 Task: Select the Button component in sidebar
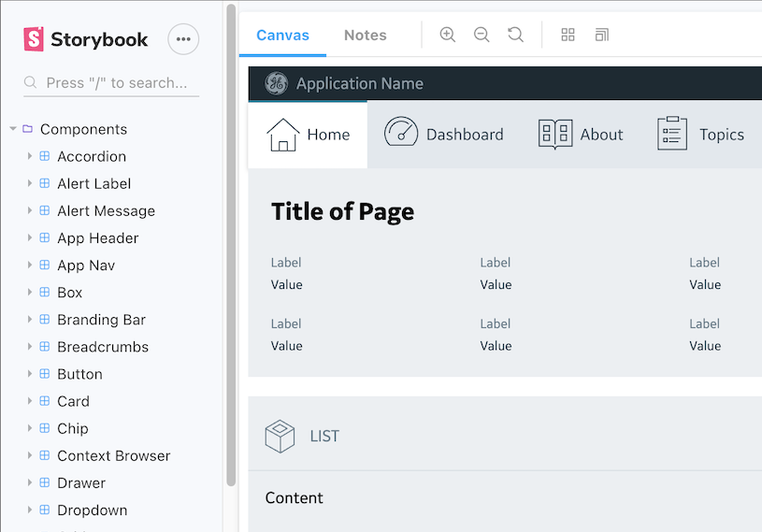pyautogui.click(x=79, y=374)
